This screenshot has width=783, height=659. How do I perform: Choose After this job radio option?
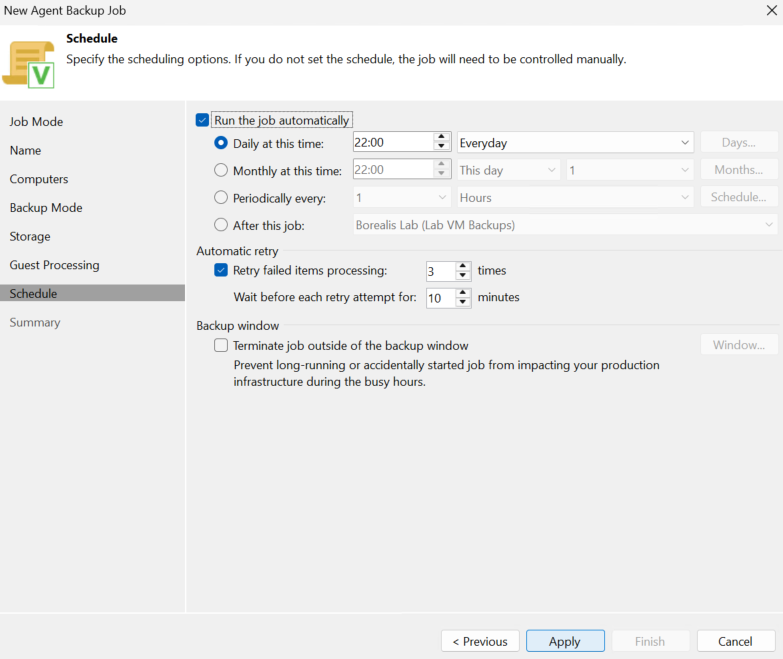click(x=221, y=225)
